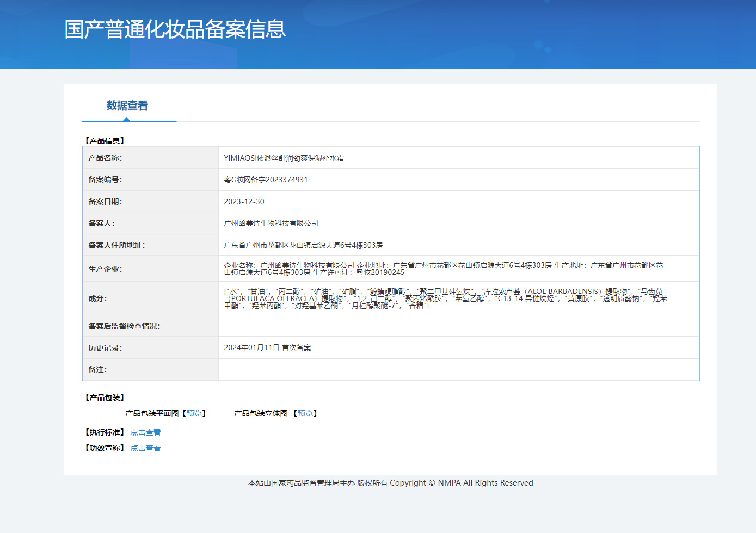This screenshot has width=756, height=533.
Task: Click the page title 国产普通化妆品备案信息
Action: coord(175,29)
